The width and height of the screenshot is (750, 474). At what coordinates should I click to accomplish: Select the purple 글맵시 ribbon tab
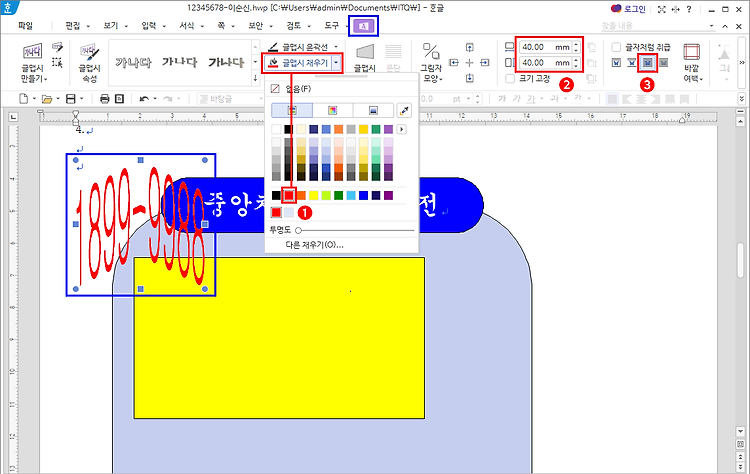364,26
